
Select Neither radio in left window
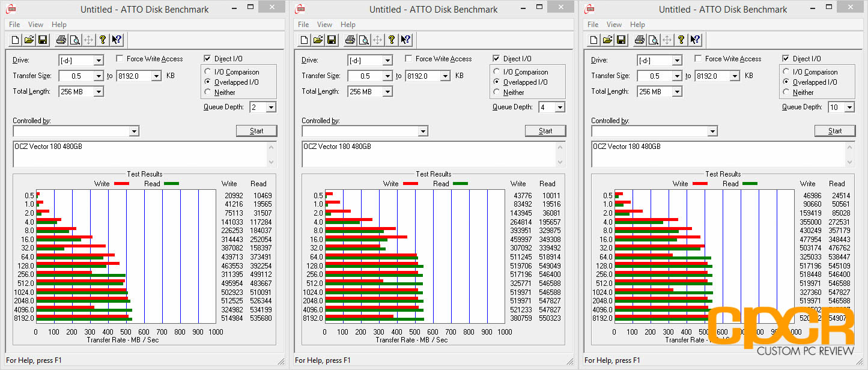pyautogui.click(x=208, y=92)
